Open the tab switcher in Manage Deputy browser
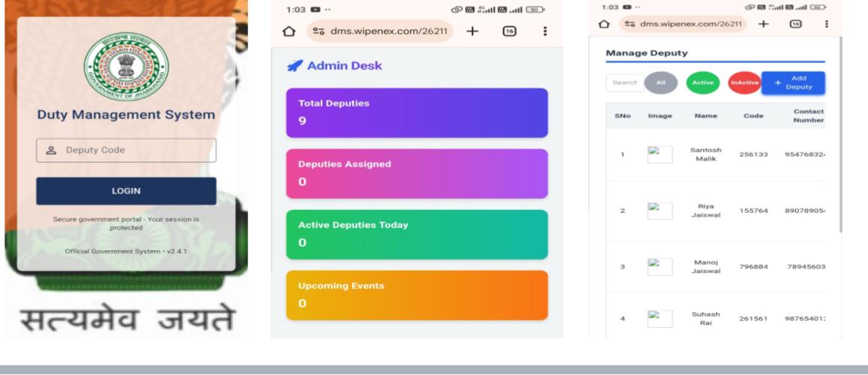 795,24
